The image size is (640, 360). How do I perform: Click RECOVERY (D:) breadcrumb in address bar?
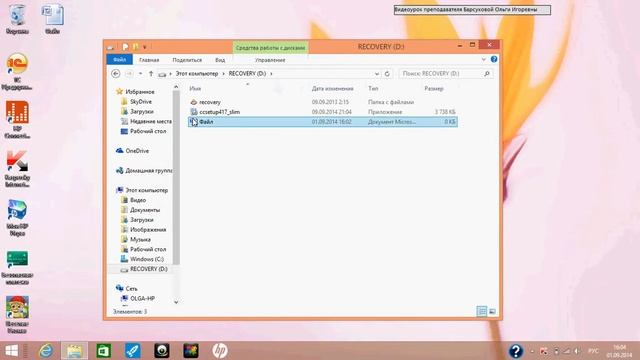(x=247, y=73)
